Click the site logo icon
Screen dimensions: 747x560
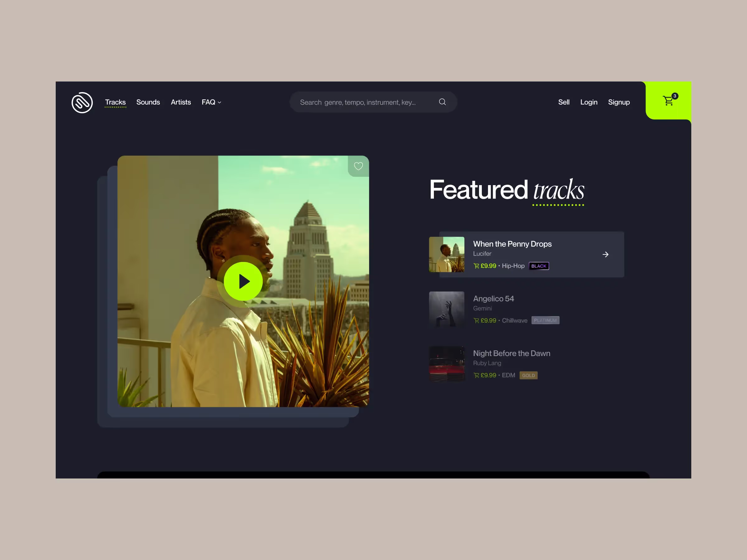coord(82,102)
